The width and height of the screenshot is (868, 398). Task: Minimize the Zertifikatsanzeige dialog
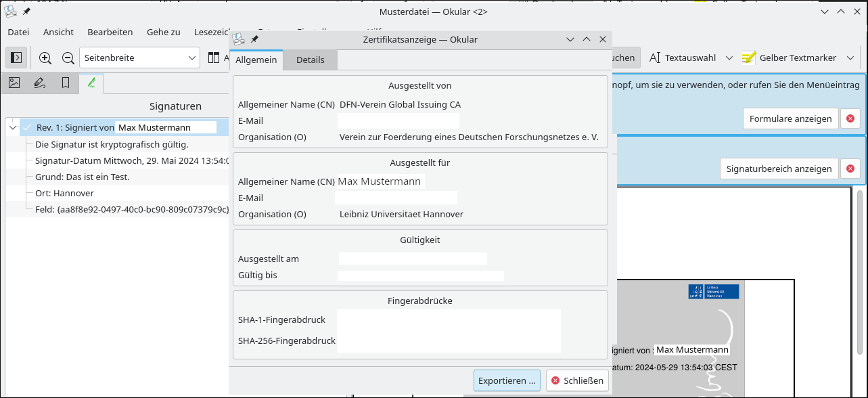[x=570, y=39]
